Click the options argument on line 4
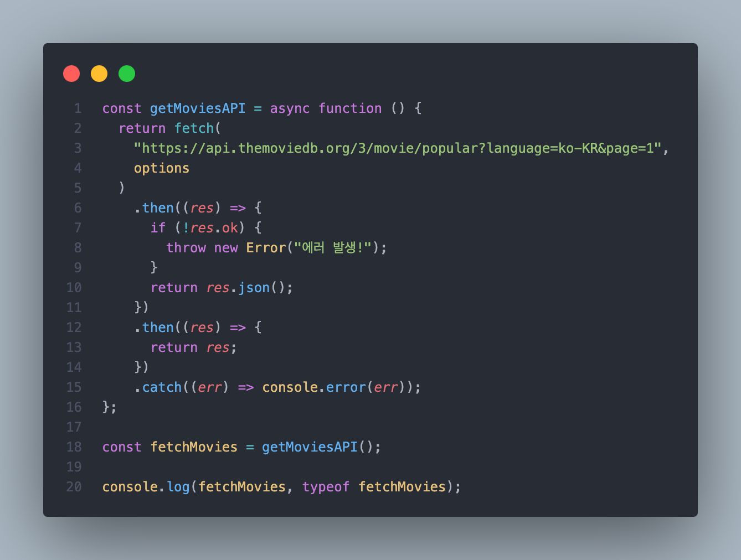 coord(162,168)
